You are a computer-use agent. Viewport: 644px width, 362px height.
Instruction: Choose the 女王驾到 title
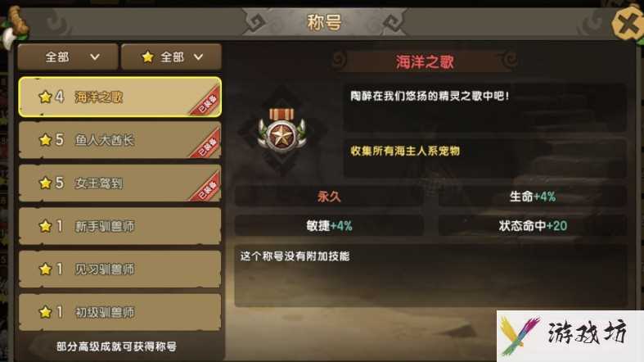tap(120, 183)
